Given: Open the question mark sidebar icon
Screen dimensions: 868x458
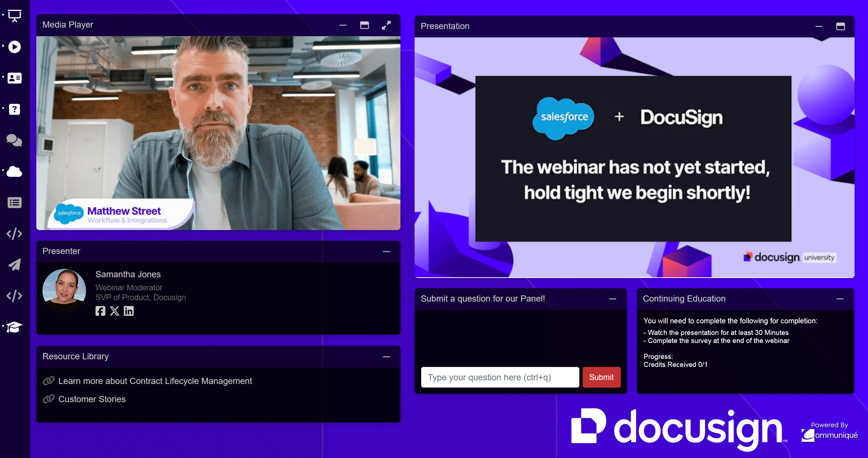Looking at the screenshot, I should tap(15, 109).
